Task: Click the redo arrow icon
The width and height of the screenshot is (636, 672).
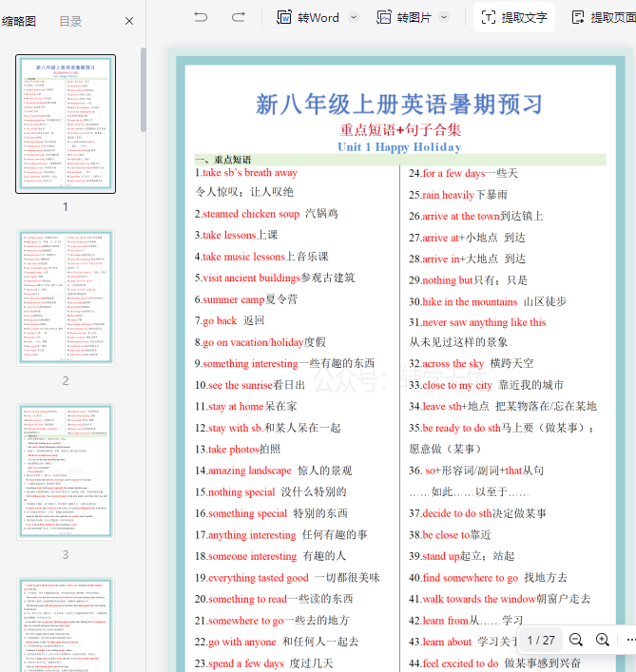Action: coord(239,17)
